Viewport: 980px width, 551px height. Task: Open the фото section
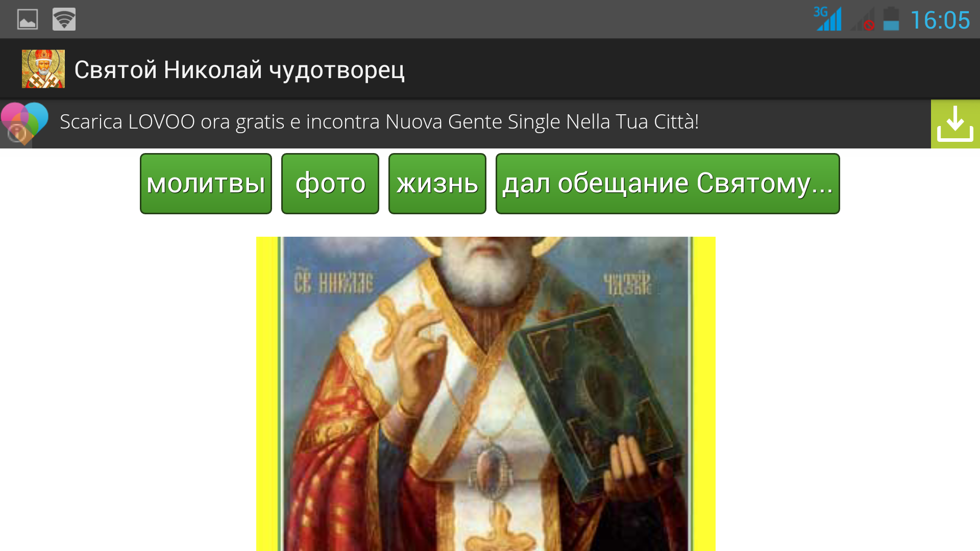pyautogui.click(x=330, y=184)
